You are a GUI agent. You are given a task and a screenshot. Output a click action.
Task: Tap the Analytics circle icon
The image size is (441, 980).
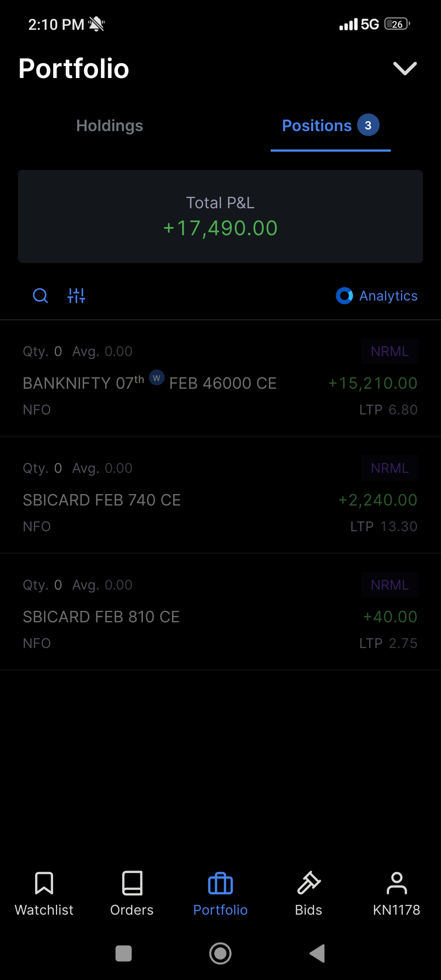[344, 296]
